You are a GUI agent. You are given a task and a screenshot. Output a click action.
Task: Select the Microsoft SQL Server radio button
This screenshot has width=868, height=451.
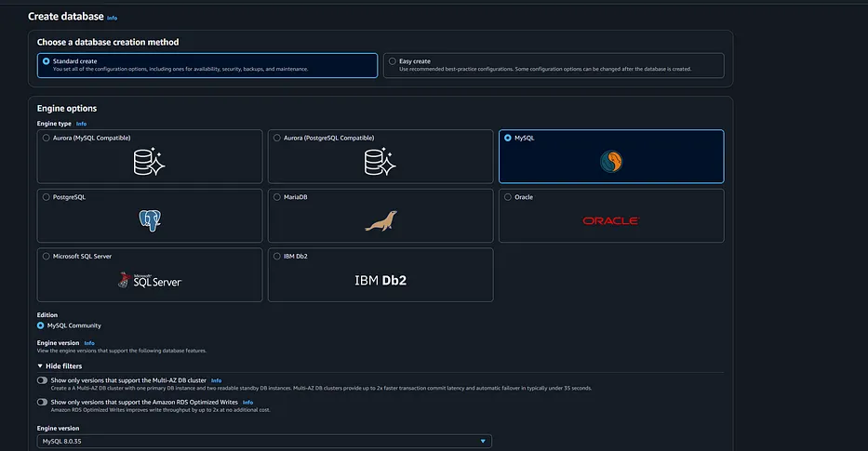(46, 257)
